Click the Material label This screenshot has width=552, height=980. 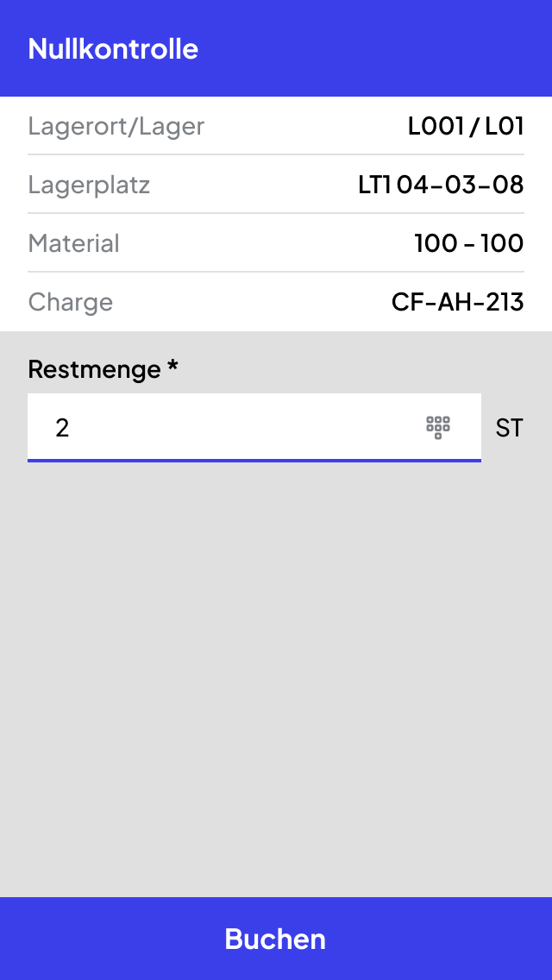click(74, 243)
